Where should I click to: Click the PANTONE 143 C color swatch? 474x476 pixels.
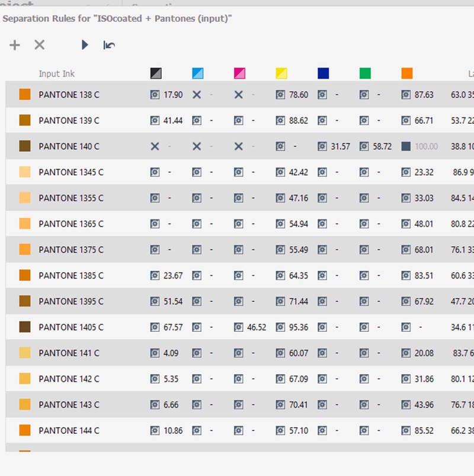(25, 404)
